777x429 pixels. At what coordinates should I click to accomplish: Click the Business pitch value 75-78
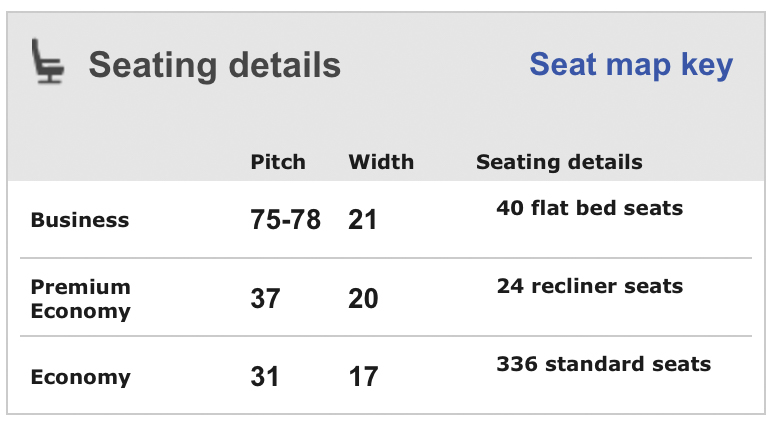click(285, 220)
